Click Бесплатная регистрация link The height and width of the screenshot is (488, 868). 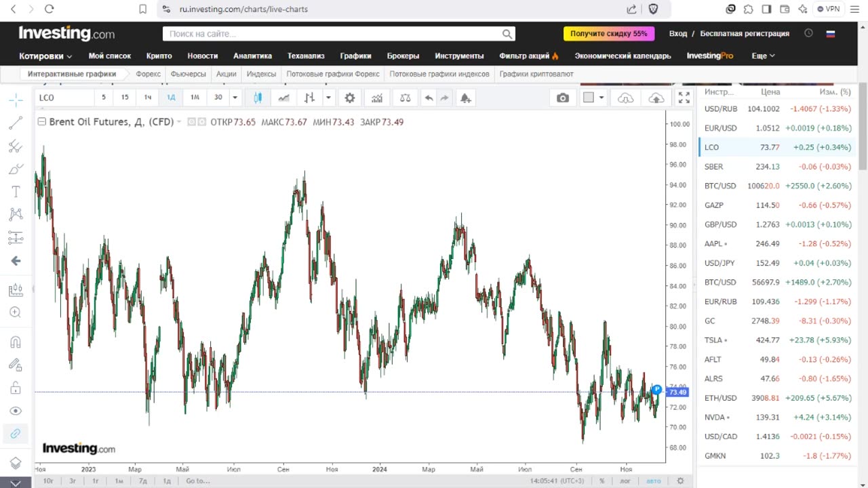[745, 33]
